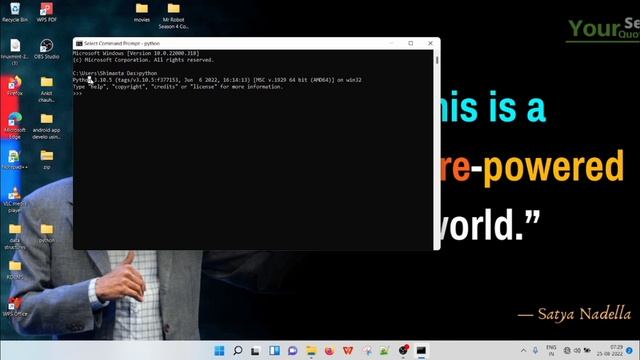Open network and volume quick settings
The image size is (640, 360).
click(577, 351)
